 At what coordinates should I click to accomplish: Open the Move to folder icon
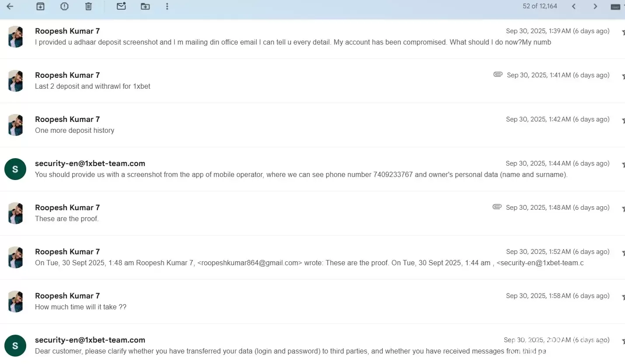tap(145, 7)
